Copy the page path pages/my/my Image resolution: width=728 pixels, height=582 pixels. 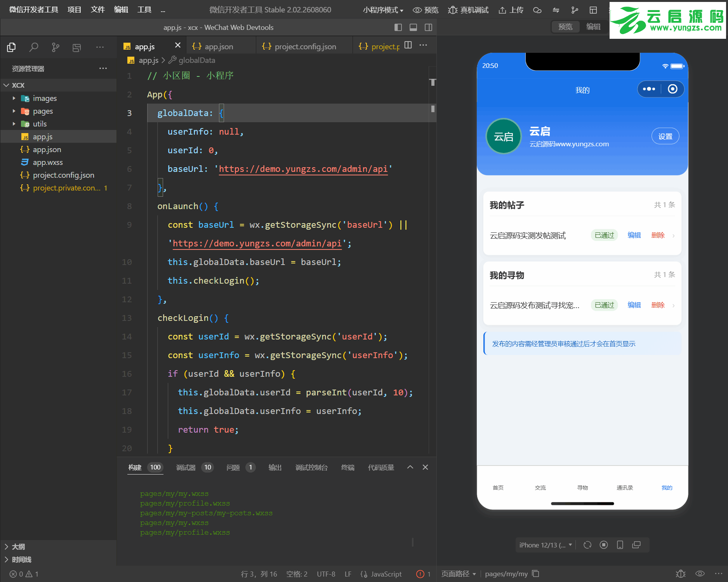[x=536, y=573]
